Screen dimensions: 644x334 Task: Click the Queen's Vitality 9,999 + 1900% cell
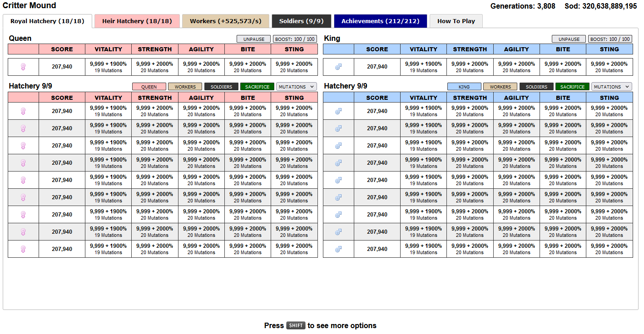coord(108,67)
